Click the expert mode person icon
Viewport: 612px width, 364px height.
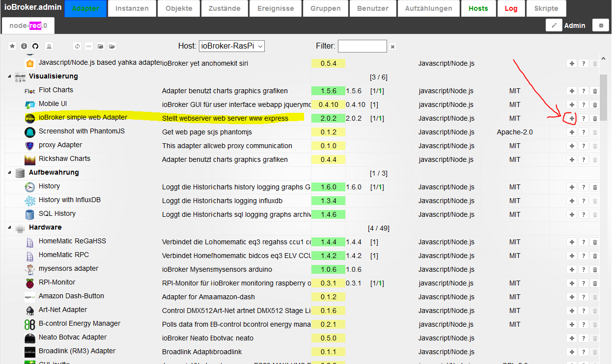pos(49,46)
